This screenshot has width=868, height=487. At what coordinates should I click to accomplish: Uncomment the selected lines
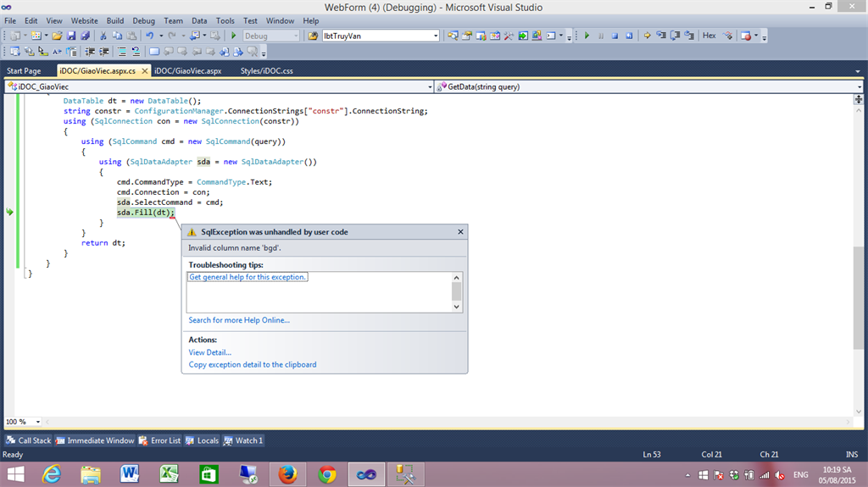pyautogui.click(x=136, y=52)
